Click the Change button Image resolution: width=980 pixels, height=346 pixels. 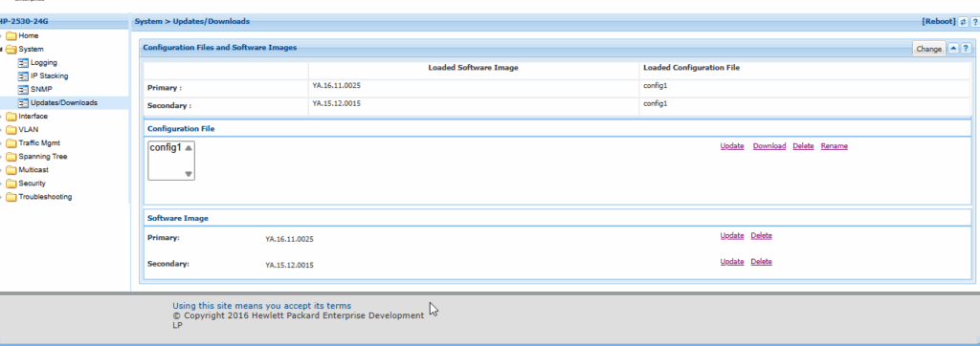click(x=928, y=49)
